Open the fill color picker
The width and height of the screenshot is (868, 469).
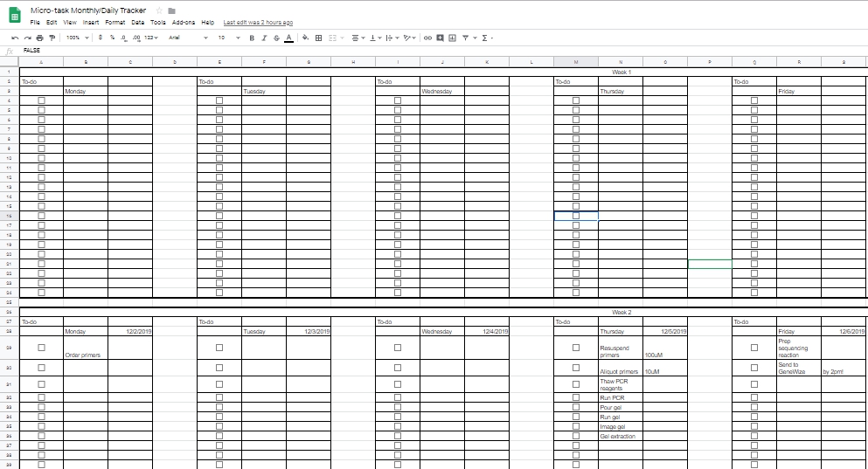coord(305,38)
